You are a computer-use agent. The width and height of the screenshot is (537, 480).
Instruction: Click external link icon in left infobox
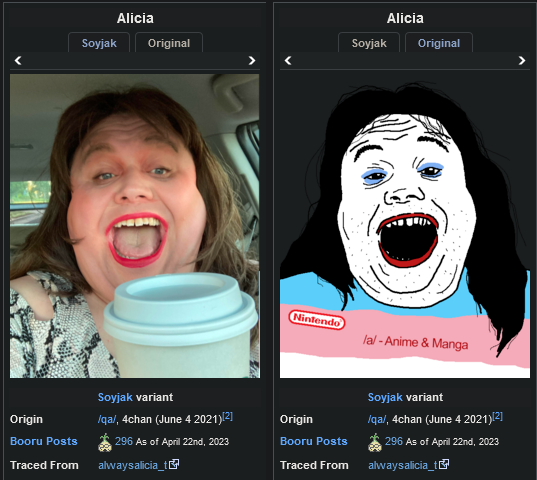174,464
